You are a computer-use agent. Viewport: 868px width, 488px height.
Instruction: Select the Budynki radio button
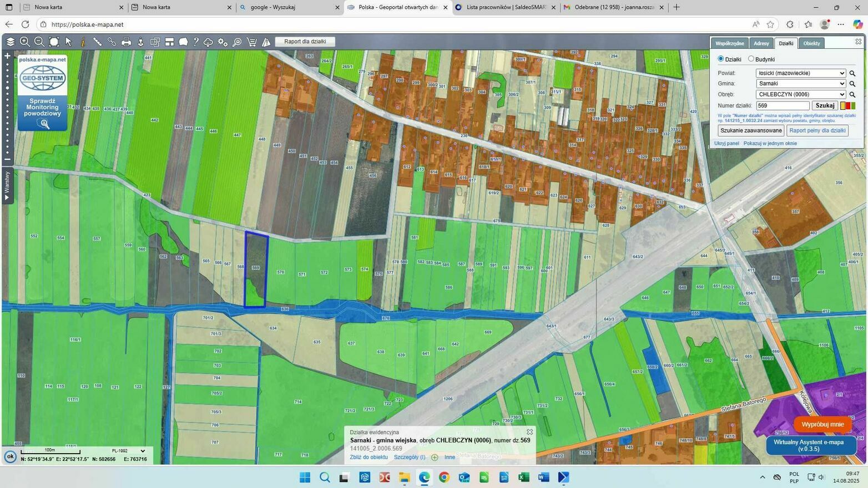click(751, 59)
